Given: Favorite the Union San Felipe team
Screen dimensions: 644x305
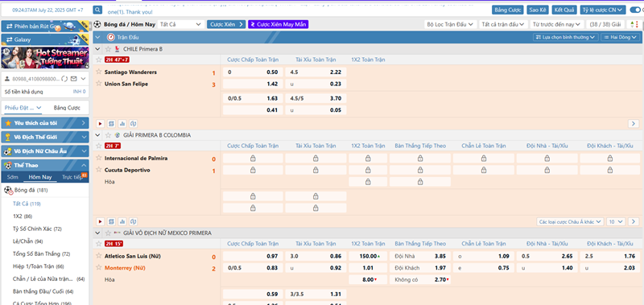Looking at the screenshot, I should pyautogui.click(x=98, y=84).
